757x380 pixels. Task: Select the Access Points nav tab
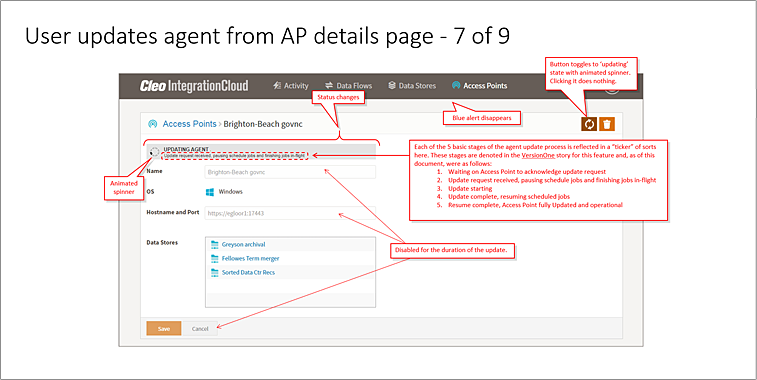click(x=479, y=85)
